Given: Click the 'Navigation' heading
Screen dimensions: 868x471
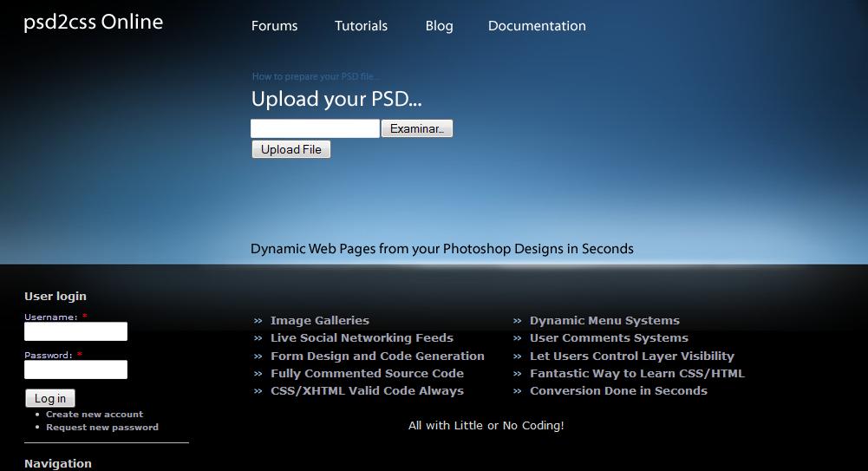Looking at the screenshot, I should point(58,464).
